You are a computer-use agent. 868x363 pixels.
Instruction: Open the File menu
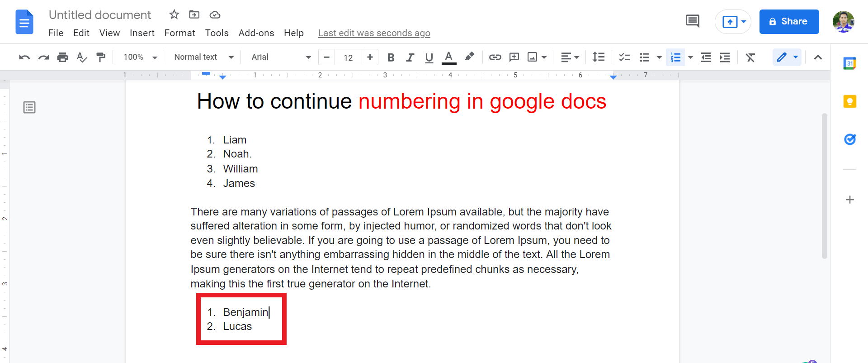click(x=56, y=33)
